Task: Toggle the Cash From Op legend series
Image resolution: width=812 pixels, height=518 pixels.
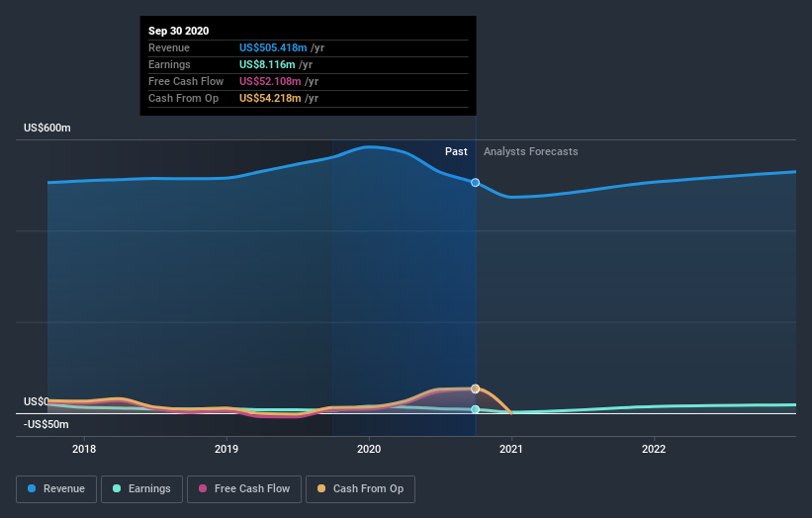Action: pyautogui.click(x=360, y=489)
